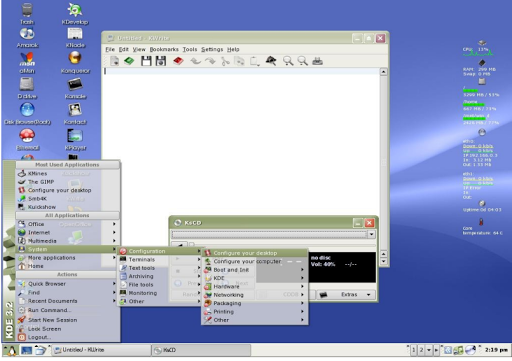The height and width of the screenshot is (361, 512).
Task: Open the KDevelop desktop icon
Action: click(x=75, y=13)
